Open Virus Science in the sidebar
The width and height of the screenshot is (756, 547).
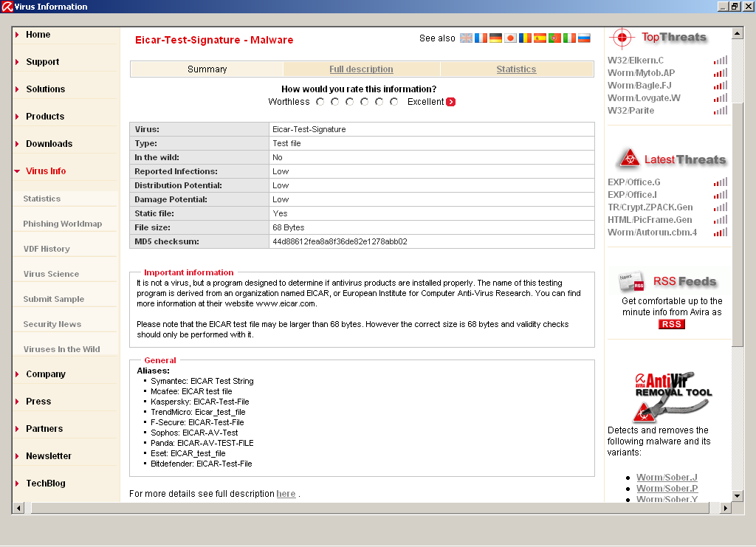pyautogui.click(x=51, y=274)
